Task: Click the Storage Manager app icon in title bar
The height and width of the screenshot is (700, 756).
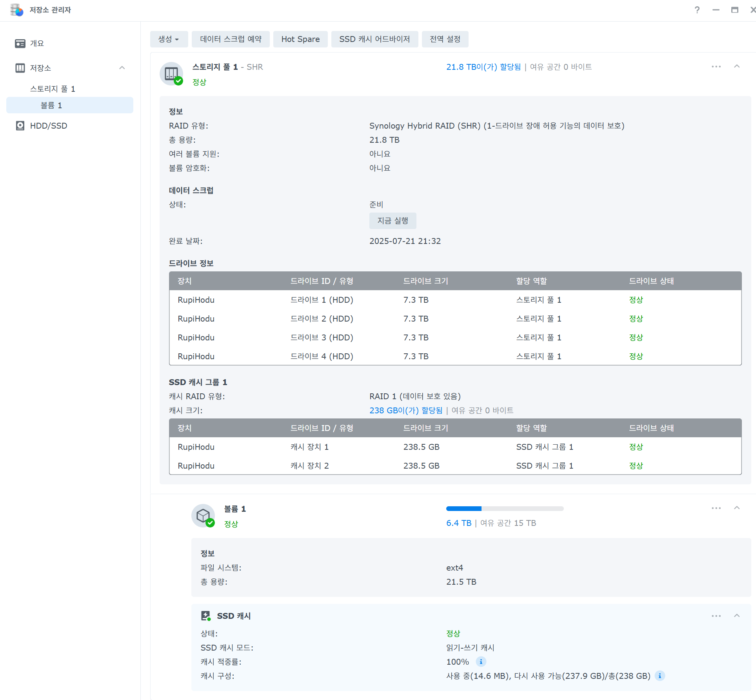Action: [x=16, y=10]
